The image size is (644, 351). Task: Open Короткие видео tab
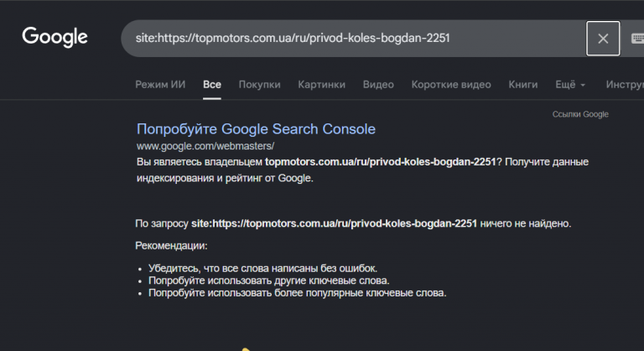click(x=451, y=84)
